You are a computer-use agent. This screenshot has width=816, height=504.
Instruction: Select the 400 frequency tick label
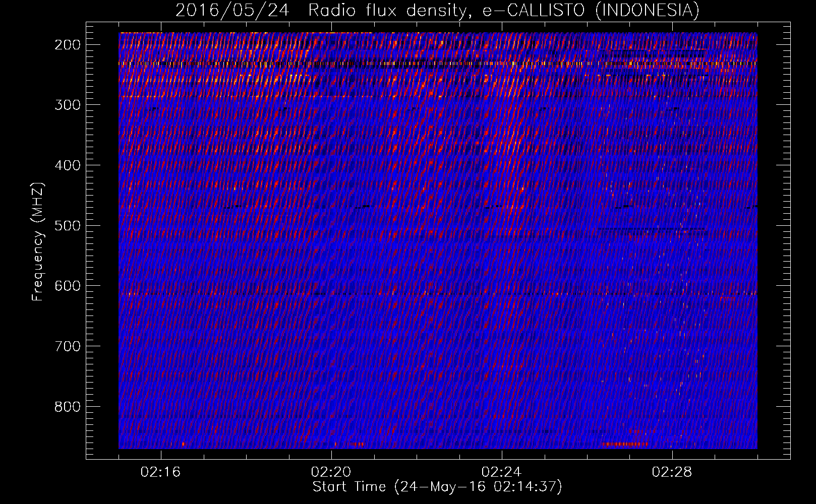68,166
